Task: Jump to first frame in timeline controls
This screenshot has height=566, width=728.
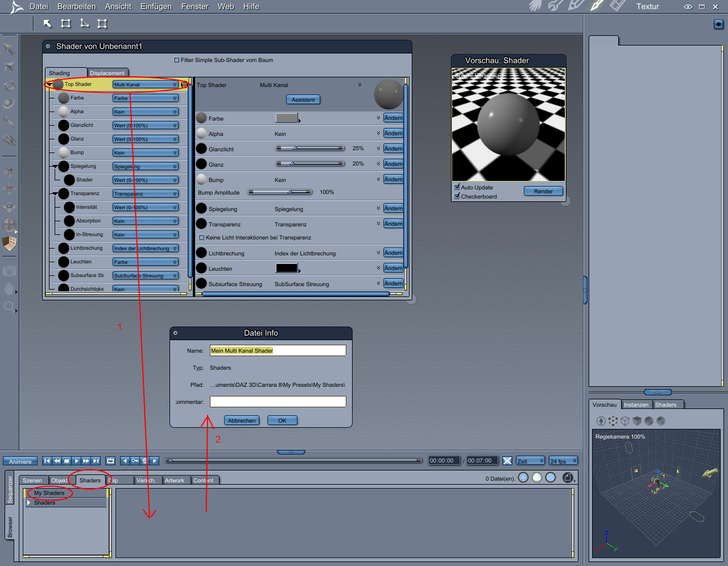Action: click(x=47, y=461)
